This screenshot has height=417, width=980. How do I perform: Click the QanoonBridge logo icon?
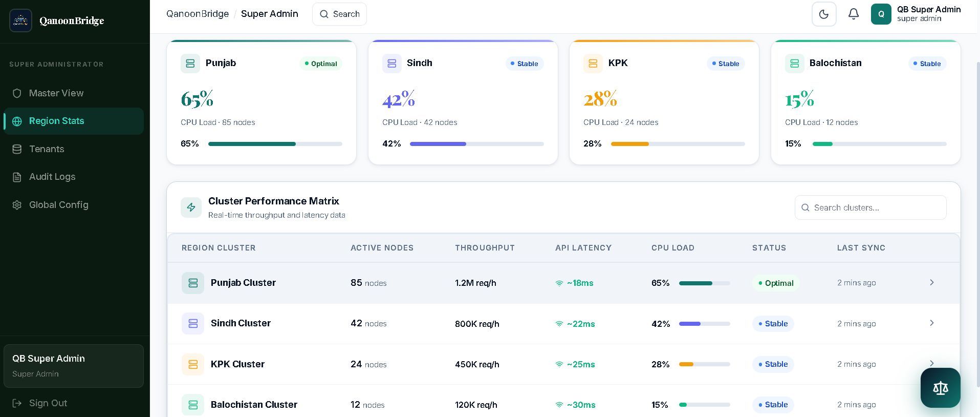click(20, 20)
